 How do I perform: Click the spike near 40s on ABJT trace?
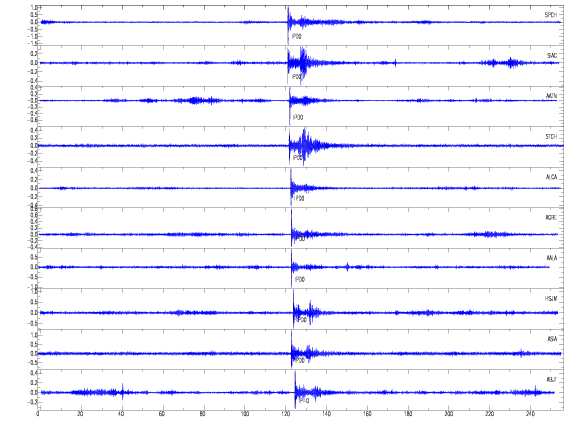(122, 392)
